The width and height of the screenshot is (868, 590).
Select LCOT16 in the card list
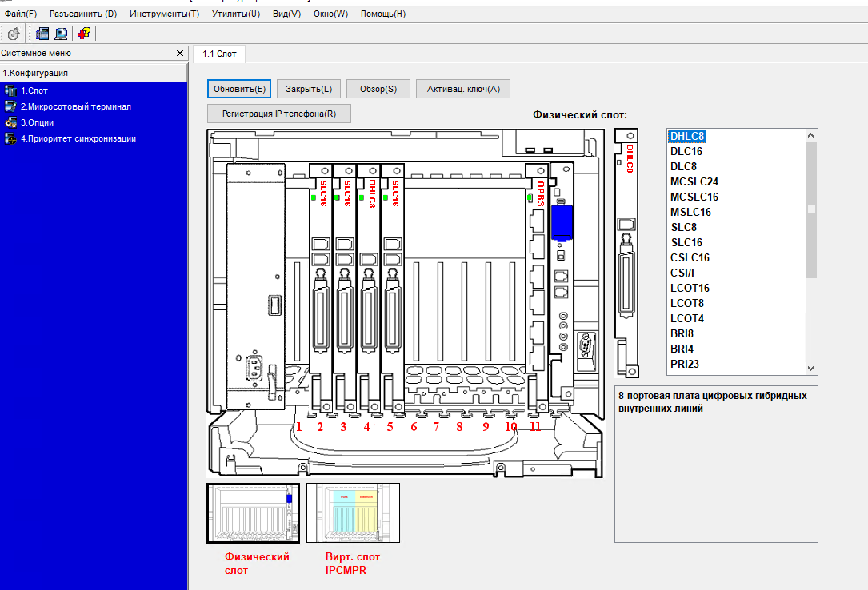tap(689, 288)
